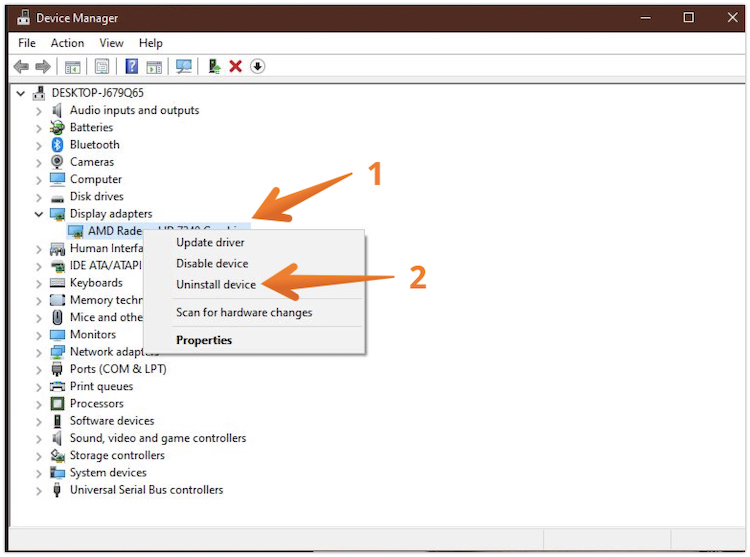Open the View menu
Image resolution: width=750 pixels, height=557 pixels.
click(111, 43)
